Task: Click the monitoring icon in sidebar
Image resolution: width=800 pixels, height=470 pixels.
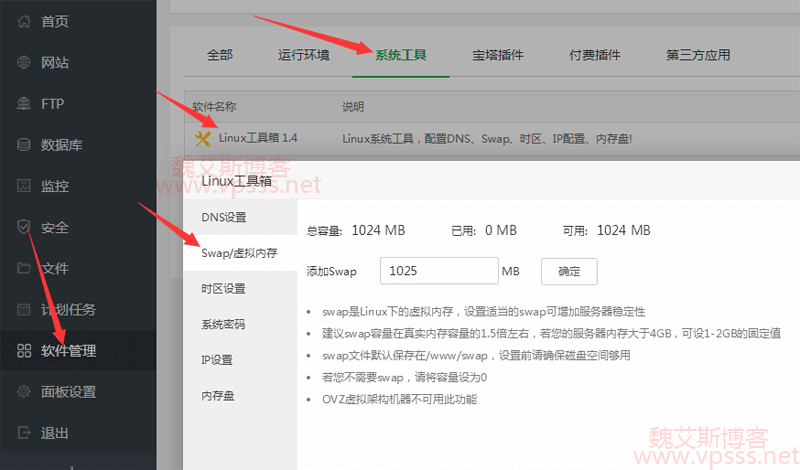Action: (x=24, y=186)
